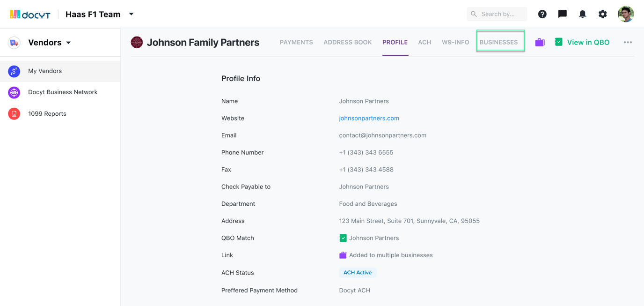The image size is (644, 306).
Task: Open settings with the gear icon
Action: [x=602, y=14]
